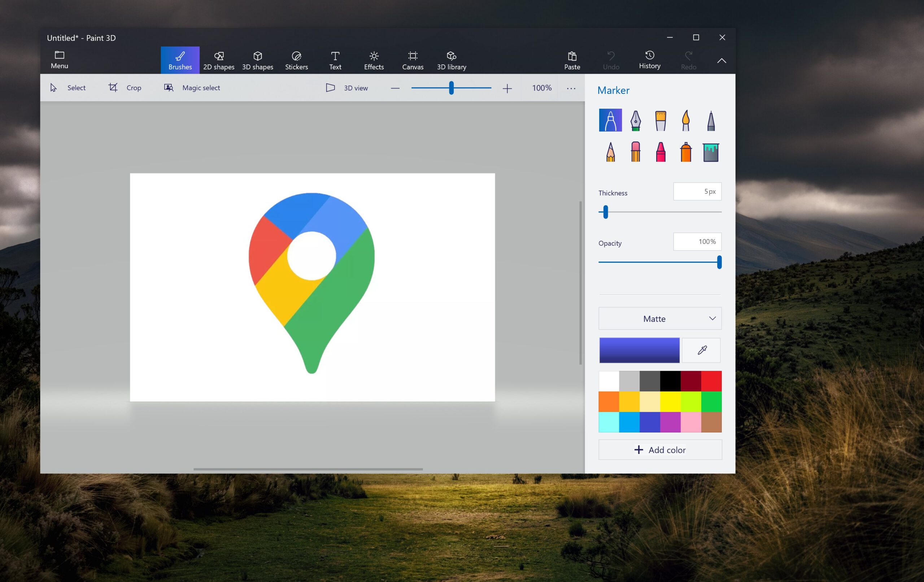Click the Opacity 100% input field
The image size is (924, 582).
click(x=697, y=242)
